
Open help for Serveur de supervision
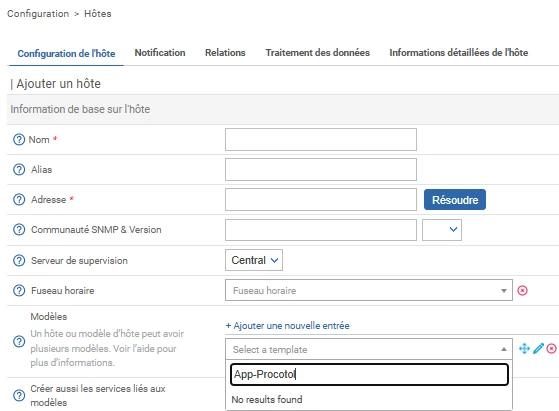[19, 261]
